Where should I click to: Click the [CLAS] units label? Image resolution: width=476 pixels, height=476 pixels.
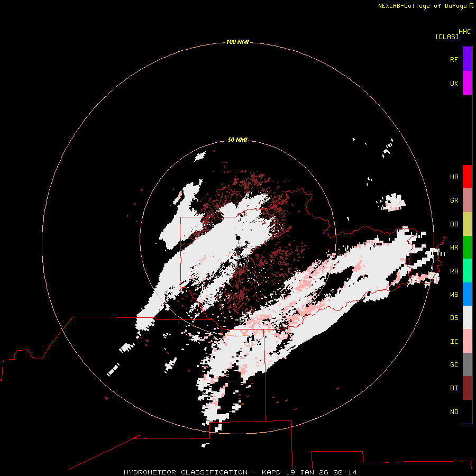pyautogui.click(x=447, y=36)
